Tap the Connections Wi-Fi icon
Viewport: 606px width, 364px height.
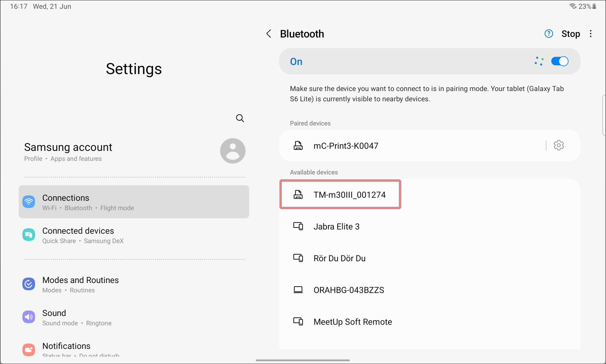click(29, 202)
